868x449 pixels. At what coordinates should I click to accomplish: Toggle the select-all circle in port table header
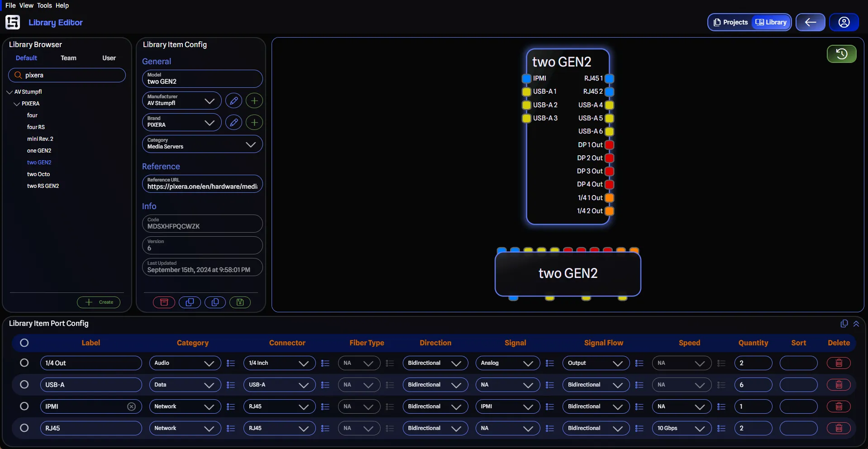point(24,343)
